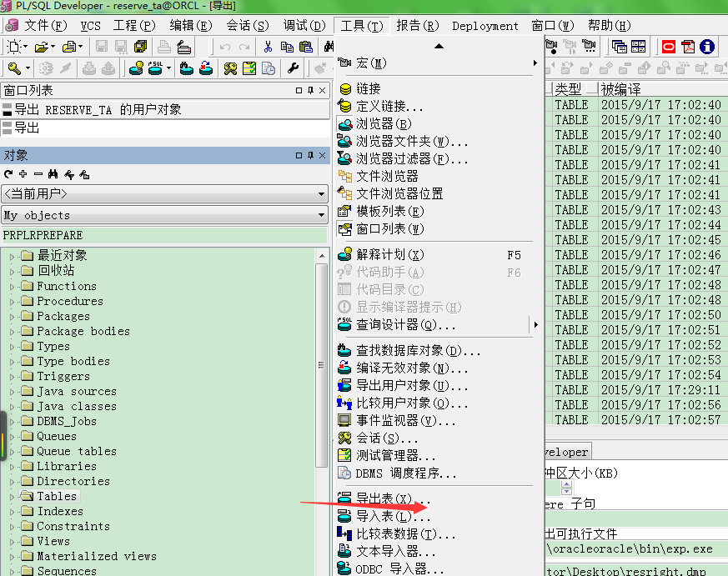Click the key Logon toolbar icon

point(14,68)
